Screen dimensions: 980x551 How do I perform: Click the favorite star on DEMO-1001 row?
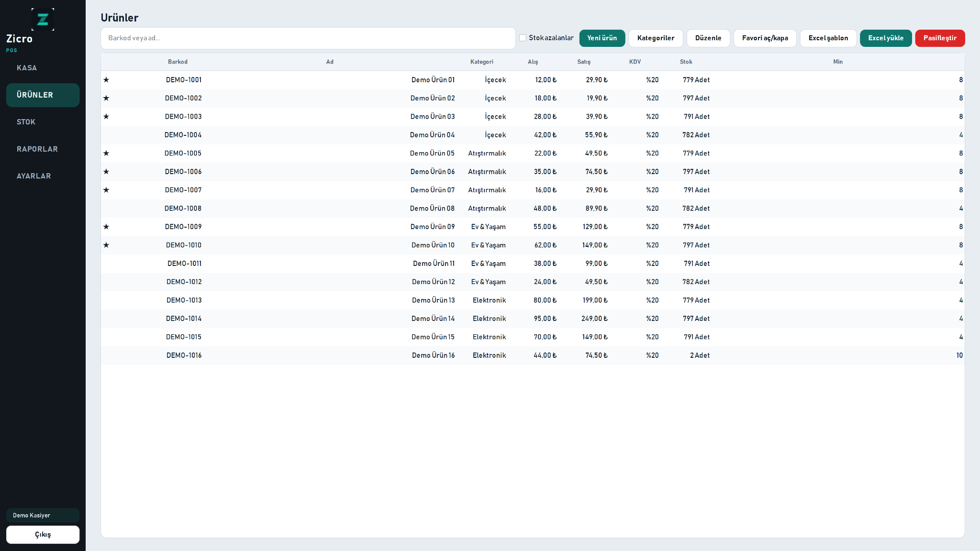click(x=106, y=80)
